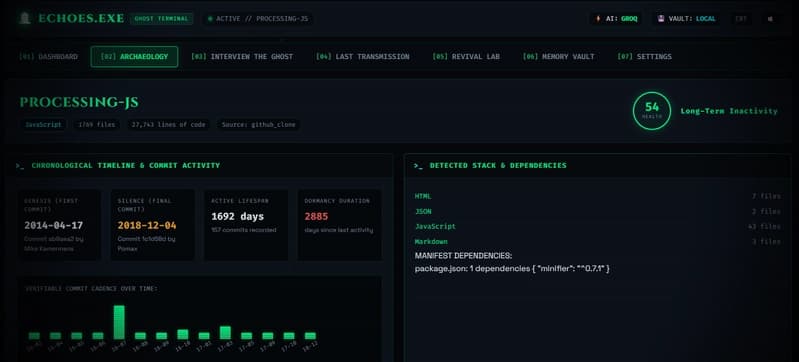This screenshot has width=799, height=362.
Task: Select the Genesis date 2014-04-17
Action: (54, 225)
